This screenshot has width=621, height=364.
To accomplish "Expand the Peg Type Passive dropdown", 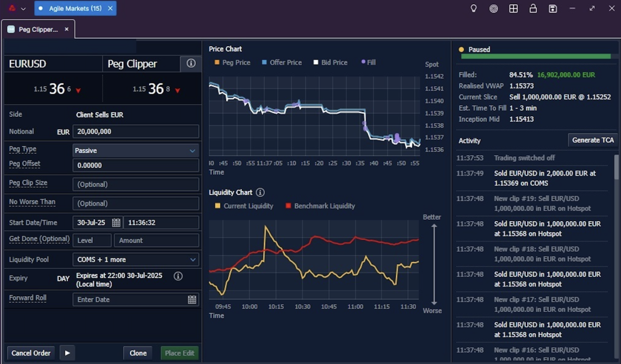I will point(136,150).
